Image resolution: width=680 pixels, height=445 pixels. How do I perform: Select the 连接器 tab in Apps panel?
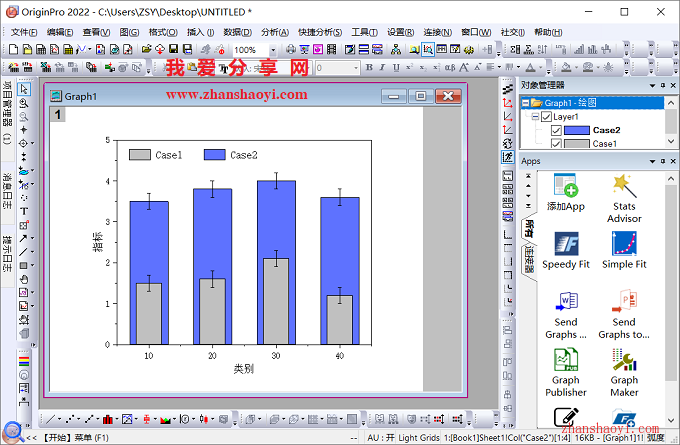(x=529, y=260)
